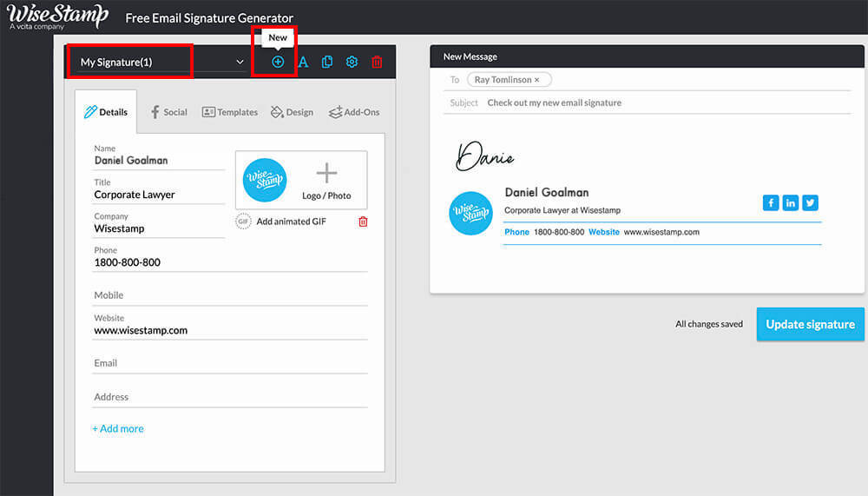Click the New signature plus icon

278,62
